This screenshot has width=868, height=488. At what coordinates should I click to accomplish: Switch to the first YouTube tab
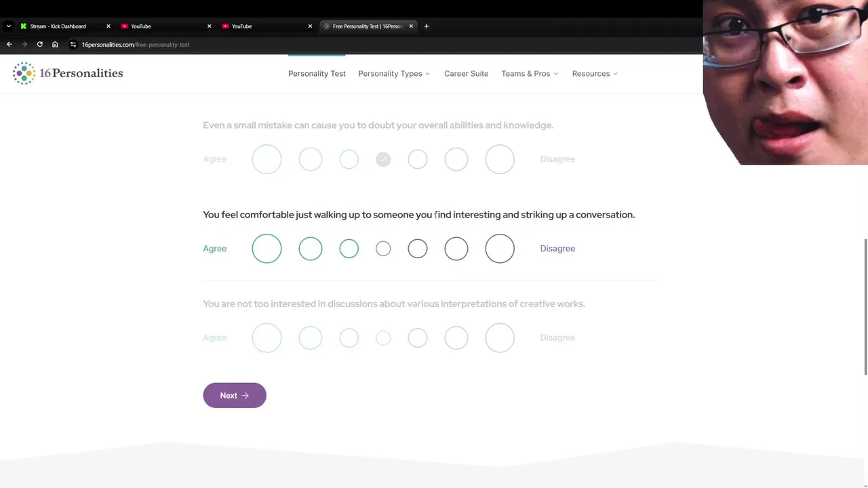163,26
